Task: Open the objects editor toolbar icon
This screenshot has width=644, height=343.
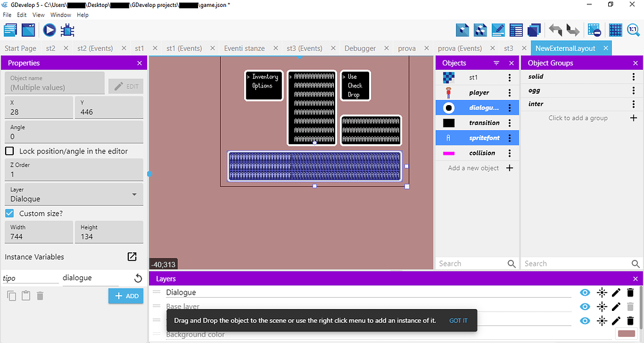Action: point(462,30)
